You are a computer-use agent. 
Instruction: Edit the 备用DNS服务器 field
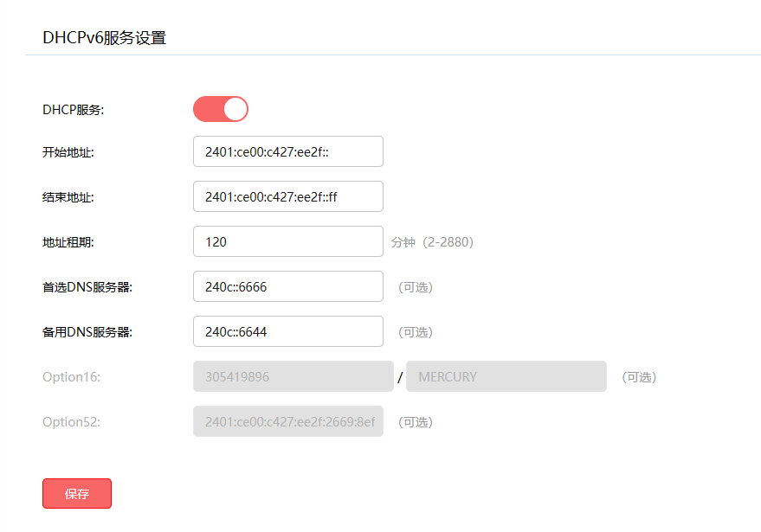[287, 331]
